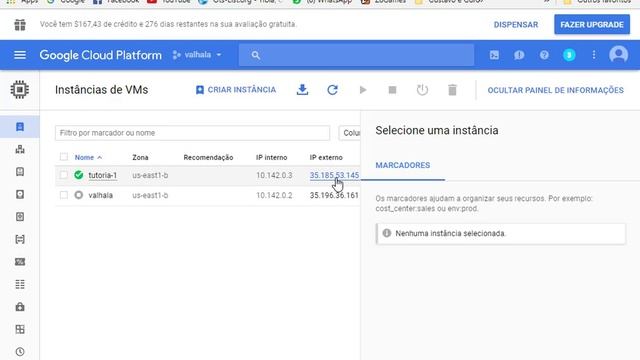The image size is (640, 360).
Task: Click the Recomendação column header
Action: coord(208,158)
